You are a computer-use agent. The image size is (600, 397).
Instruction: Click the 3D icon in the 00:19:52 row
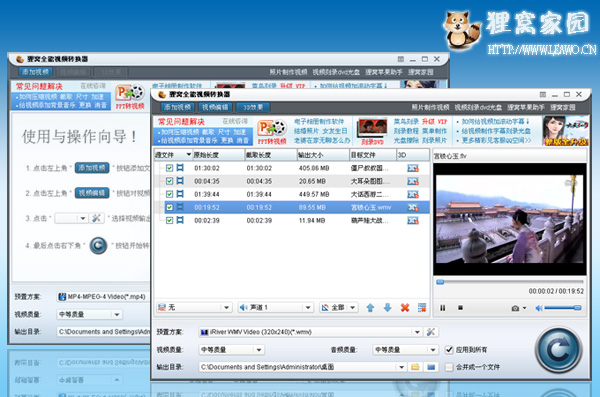tap(412, 207)
